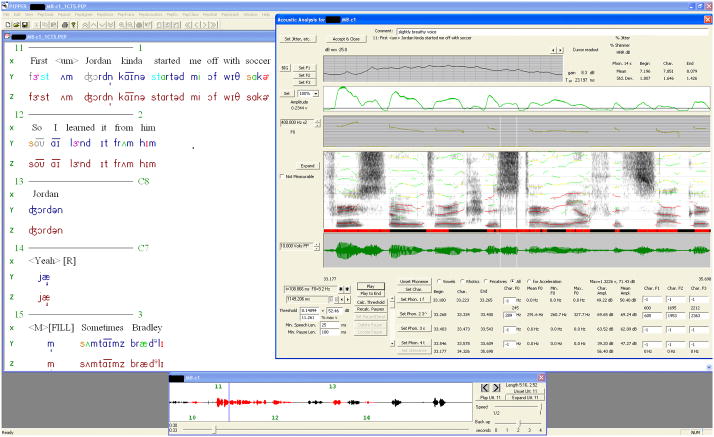Open the File menu
This screenshot has height=437, width=714.
[6, 15]
